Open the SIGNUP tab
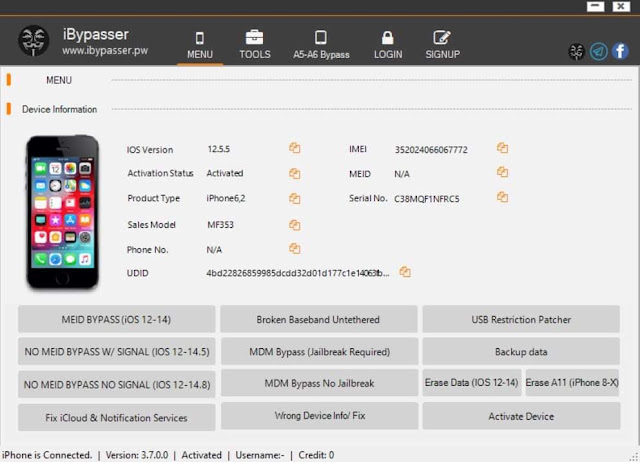640x462 pixels. [x=442, y=45]
